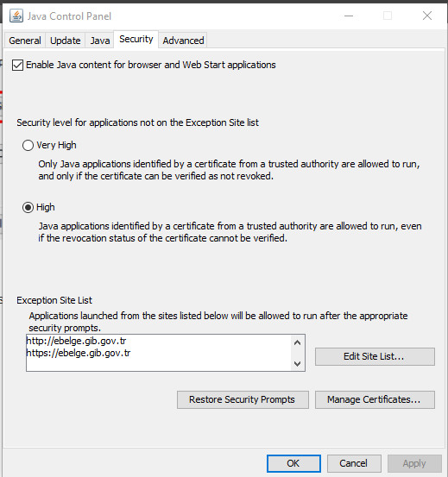The height and width of the screenshot is (477, 448).
Task: Close the Java Control Panel window
Action: (427, 16)
